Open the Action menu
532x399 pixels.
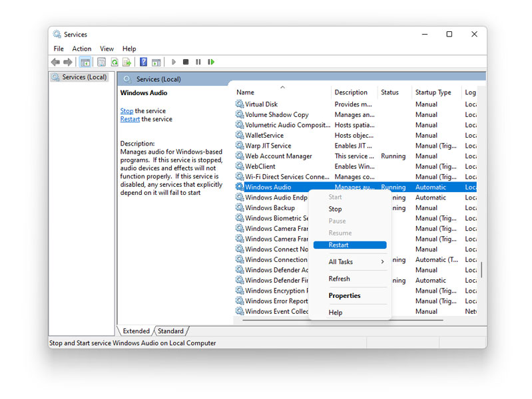(x=82, y=49)
